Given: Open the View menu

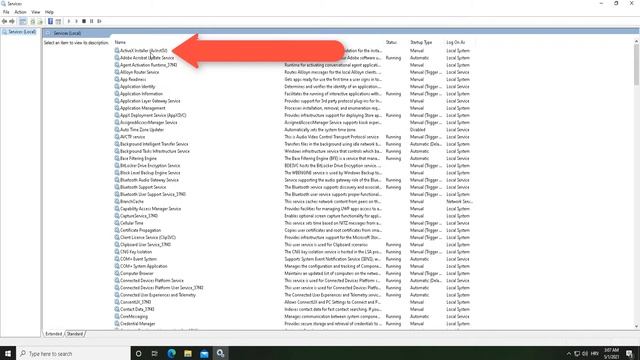Looking at the screenshot, I should pyautogui.click(x=36, y=12).
